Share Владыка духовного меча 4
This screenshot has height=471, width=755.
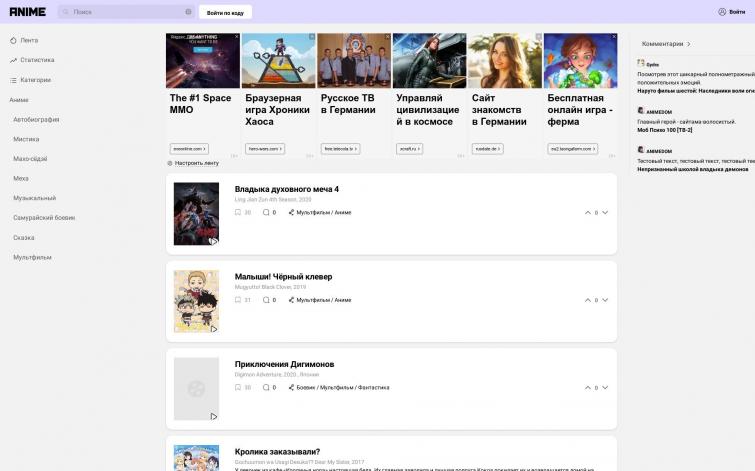point(291,212)
